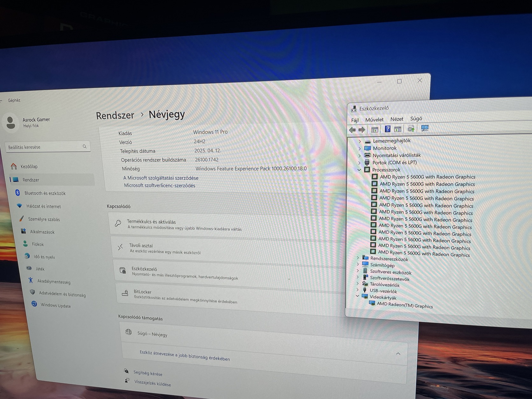Select the Tárolóvezérlők device category
The width and height of the screenshot is (532, 399).
(x=384, y=285)
